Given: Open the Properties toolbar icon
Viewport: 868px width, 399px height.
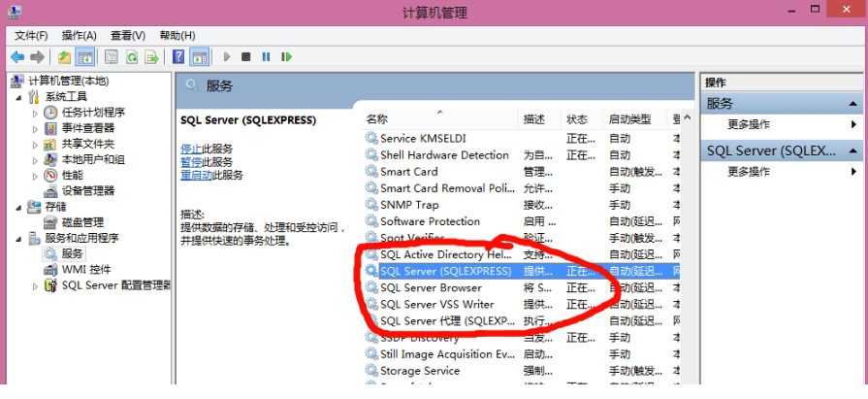Looking at the screenshot, I should [x=112, y=56].
